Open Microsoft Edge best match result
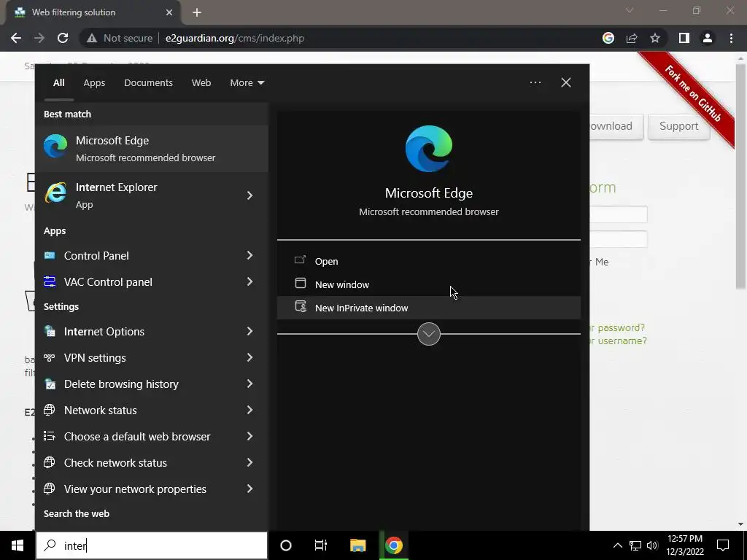 pyautogui.click(x=152, y=149)
